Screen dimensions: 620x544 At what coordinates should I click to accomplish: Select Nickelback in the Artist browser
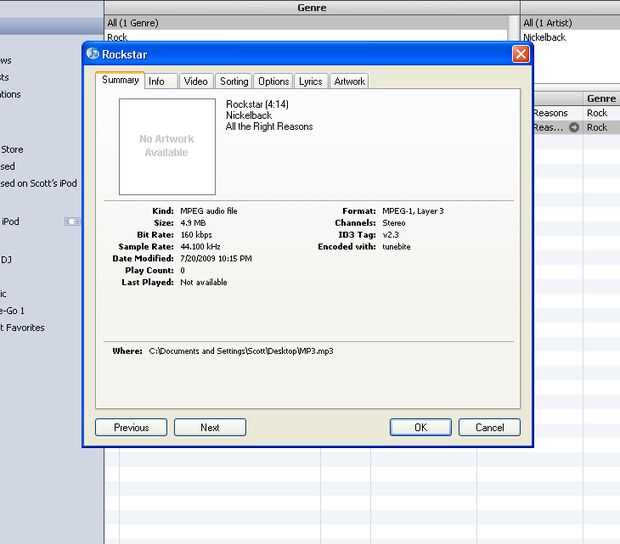(x=544, y=37)
